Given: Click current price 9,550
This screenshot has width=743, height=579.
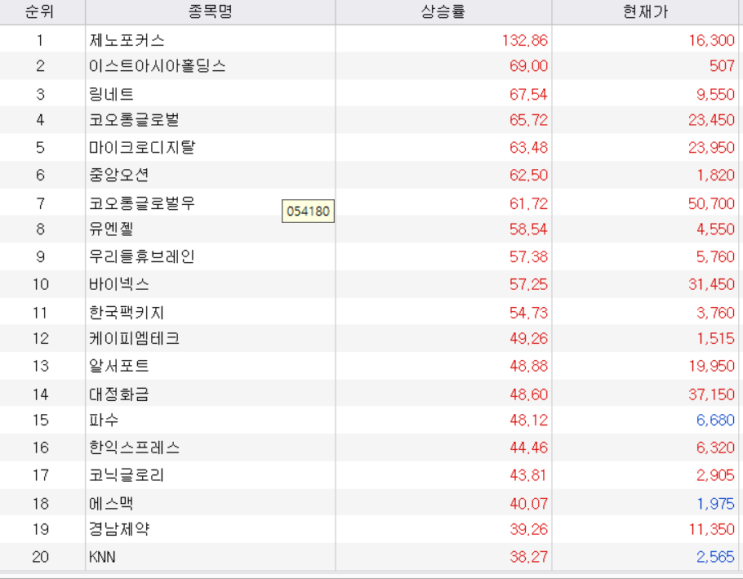Looking at the screenshot, I should click(716, 94).
